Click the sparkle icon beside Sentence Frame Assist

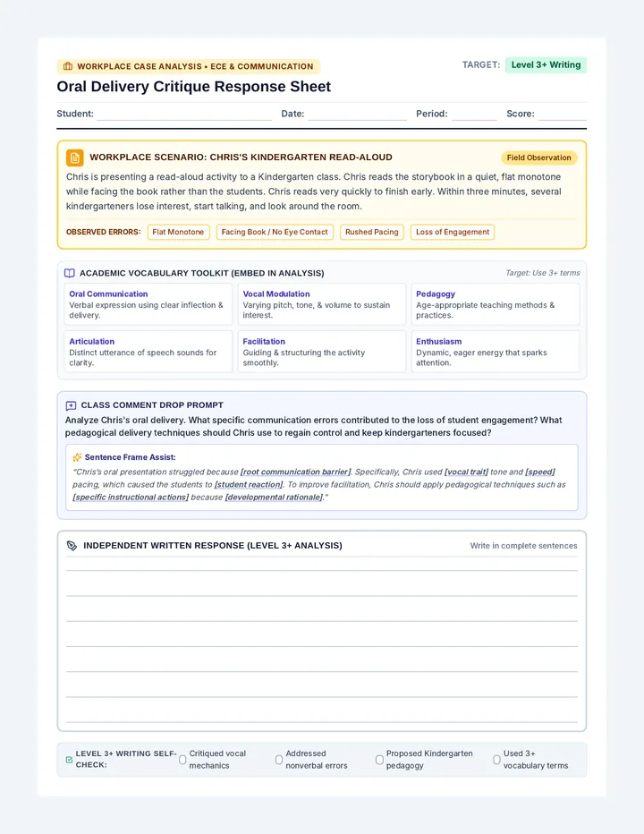click(77, 457)
